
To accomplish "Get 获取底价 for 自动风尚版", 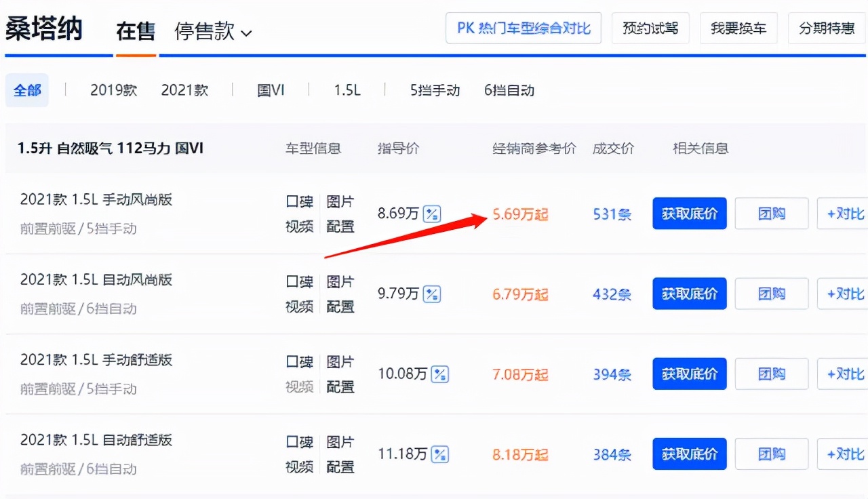I will [x=690, y=294].
